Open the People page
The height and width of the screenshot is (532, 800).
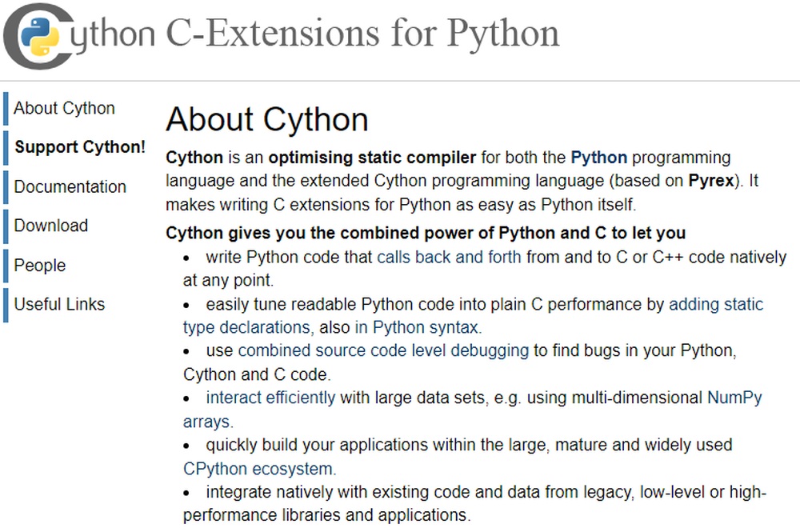coord(40,266)
